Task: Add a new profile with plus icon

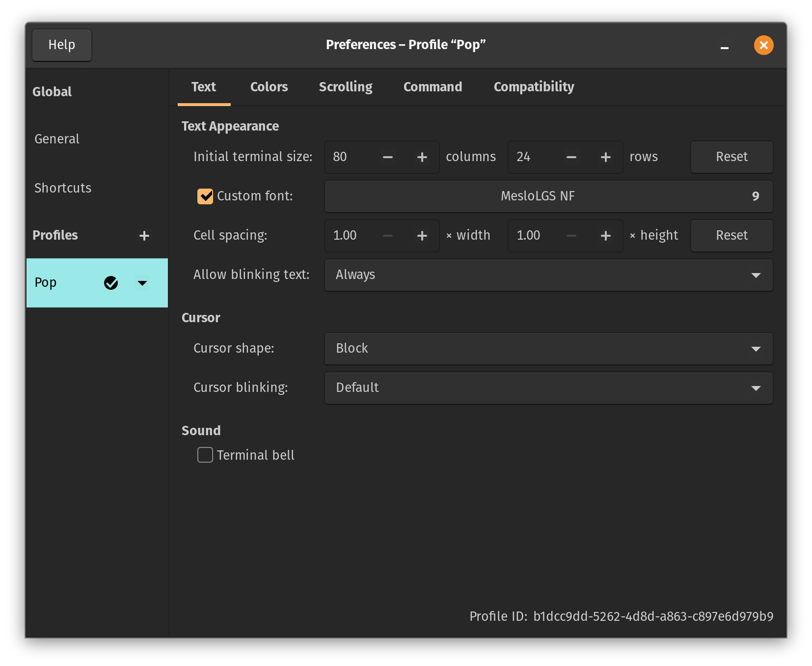Action: click(144, 236)
